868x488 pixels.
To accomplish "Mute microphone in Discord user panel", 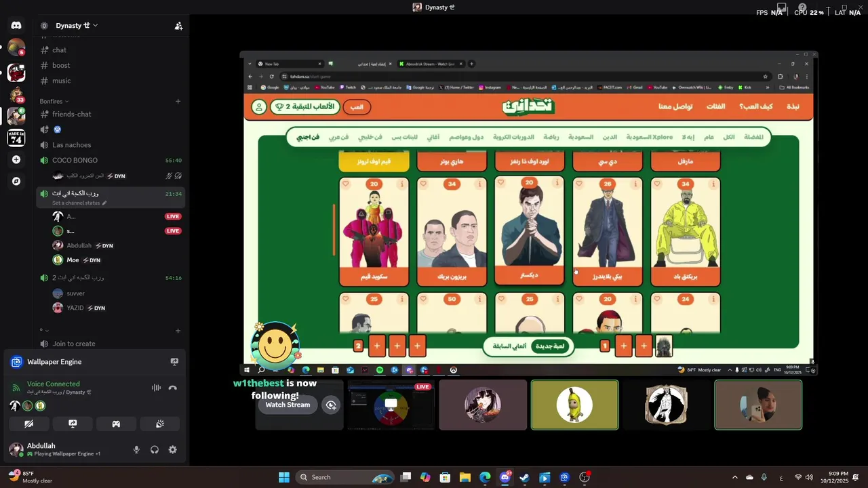I will pos(136,449).
